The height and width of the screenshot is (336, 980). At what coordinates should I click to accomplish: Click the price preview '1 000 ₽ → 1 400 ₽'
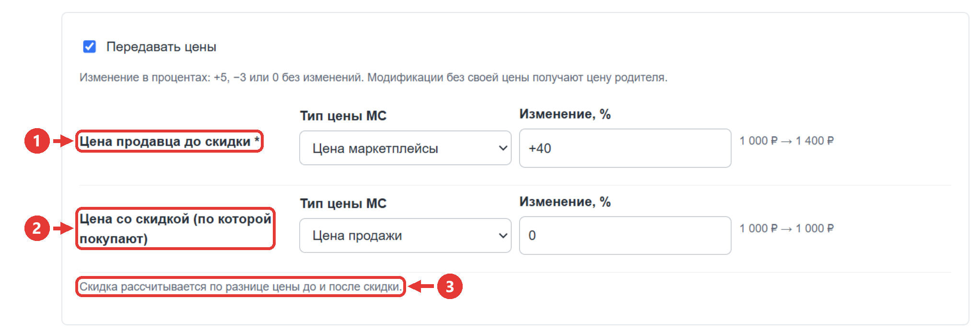tap(786, 141)
